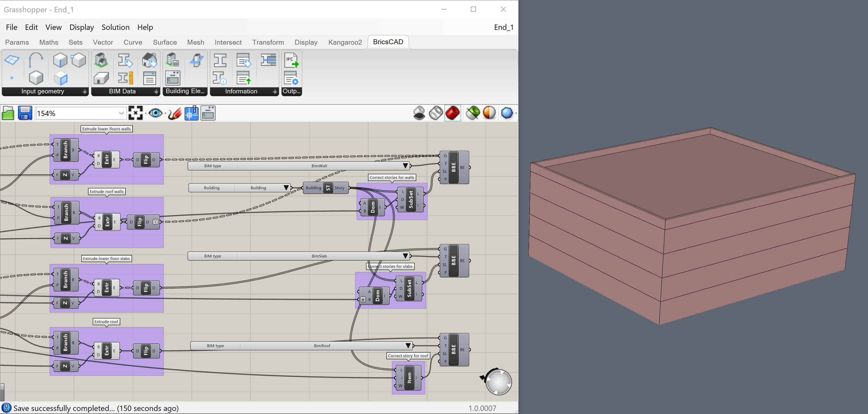The height and width of the screenshot is (414, 868).
Task: Click the Zoom Extents icon
Action: pos(135,113)
